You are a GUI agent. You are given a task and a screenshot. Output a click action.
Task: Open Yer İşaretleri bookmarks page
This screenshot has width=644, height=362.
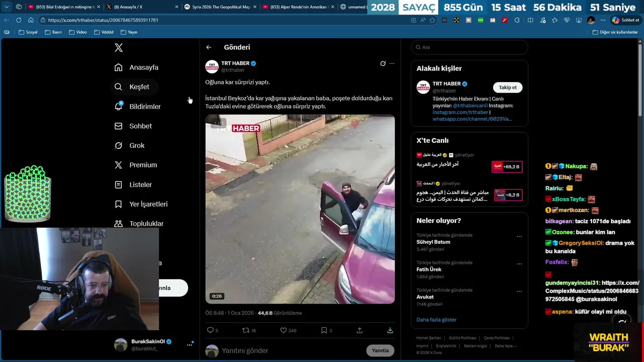141,204
